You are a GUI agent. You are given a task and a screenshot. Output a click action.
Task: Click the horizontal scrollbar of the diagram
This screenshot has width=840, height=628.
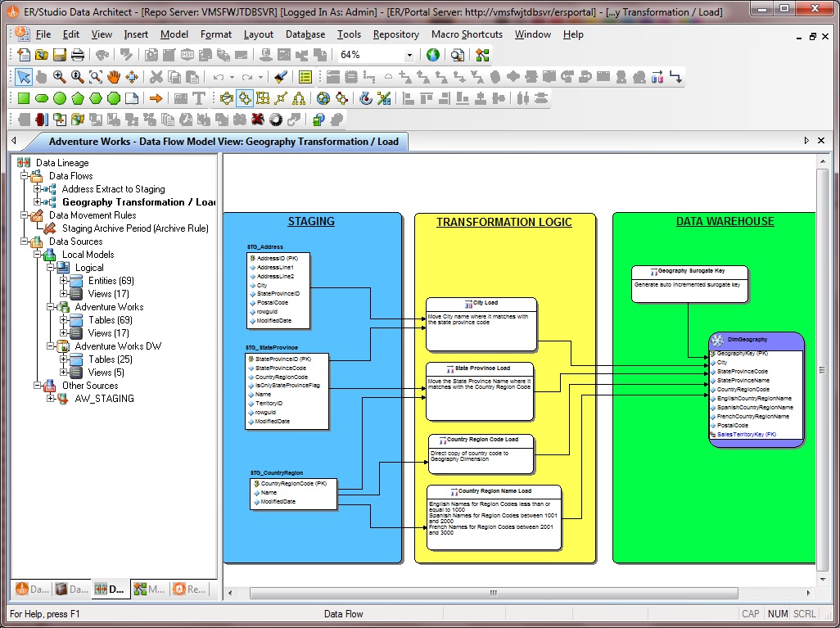pos(494,593)
